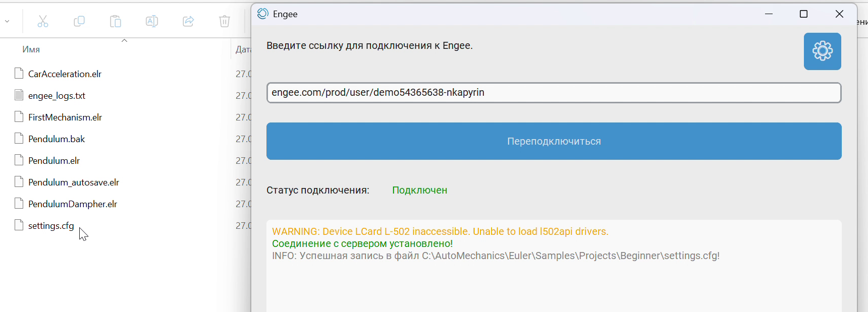This screenshot has width=868, height=312.
Task: Click the Введите ссылку instruction text
Action: tap(369, 45)
